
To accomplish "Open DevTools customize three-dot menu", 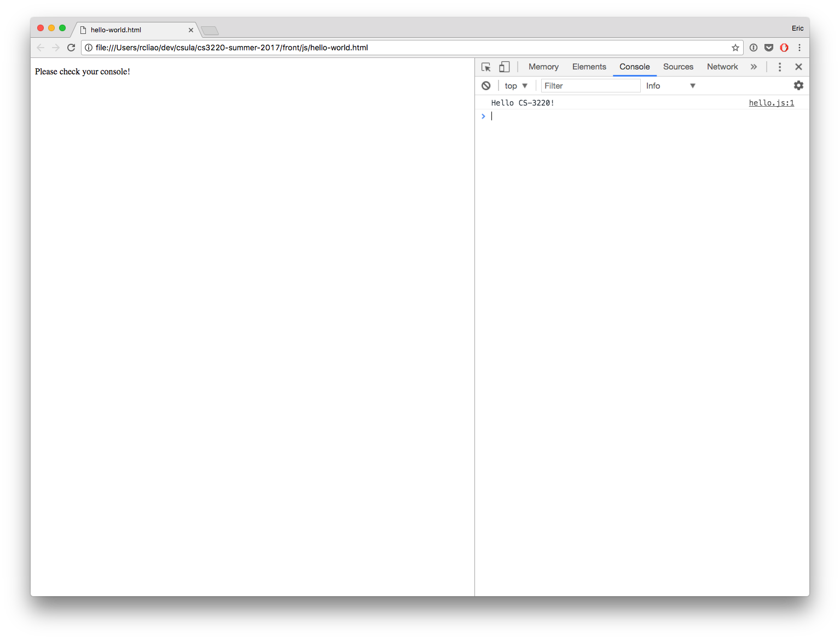I will (x=780, y=67).
